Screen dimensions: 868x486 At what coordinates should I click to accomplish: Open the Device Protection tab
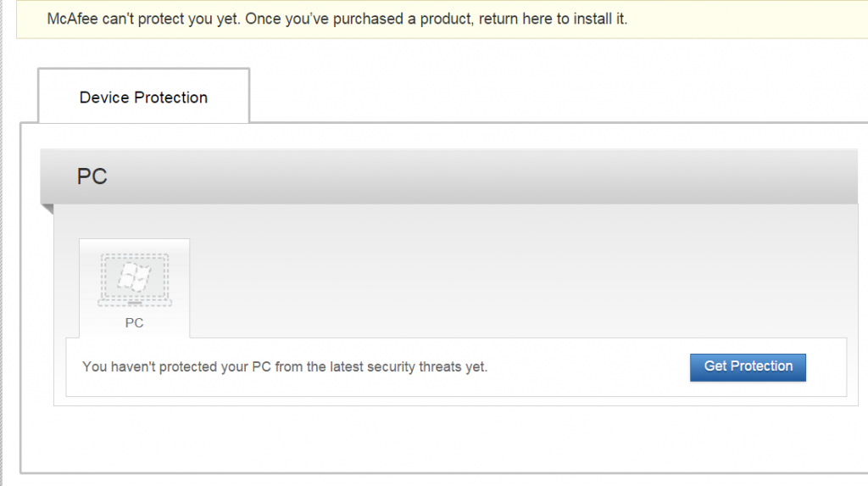(x=143, y=97)
